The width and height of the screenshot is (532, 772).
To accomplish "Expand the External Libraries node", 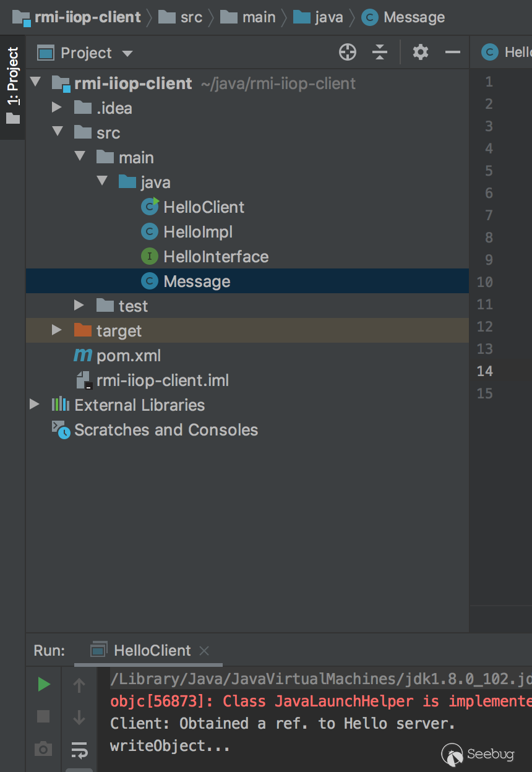I will click(35, 405).
